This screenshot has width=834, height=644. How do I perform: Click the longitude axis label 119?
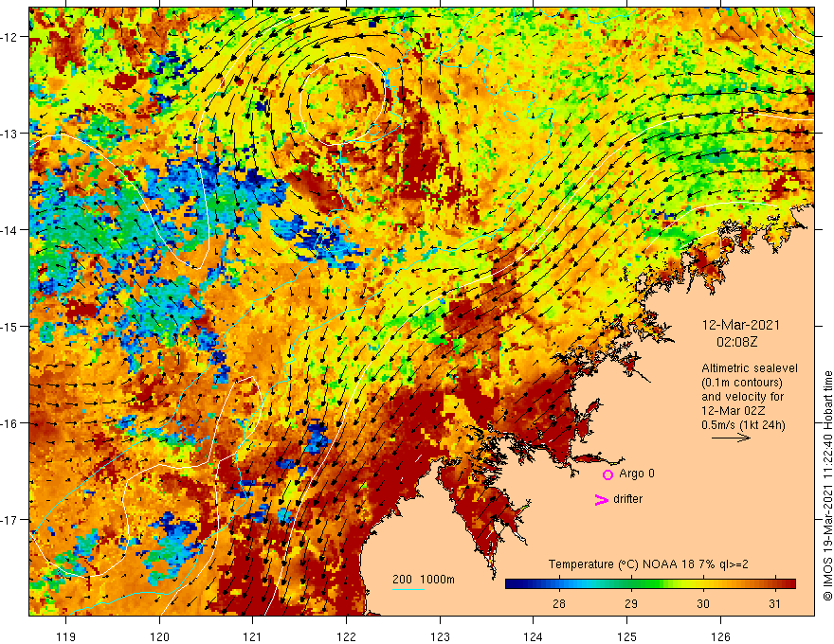pyautogui.click(x=66, y=636)
